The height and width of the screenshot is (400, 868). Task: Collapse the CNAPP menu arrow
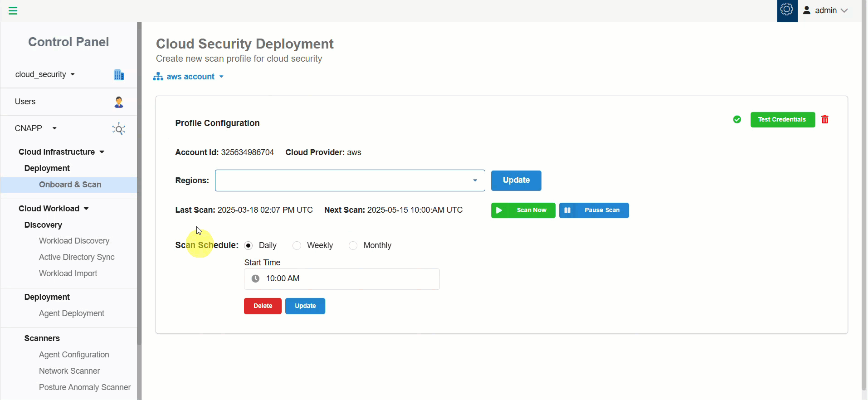click(54, 128)
